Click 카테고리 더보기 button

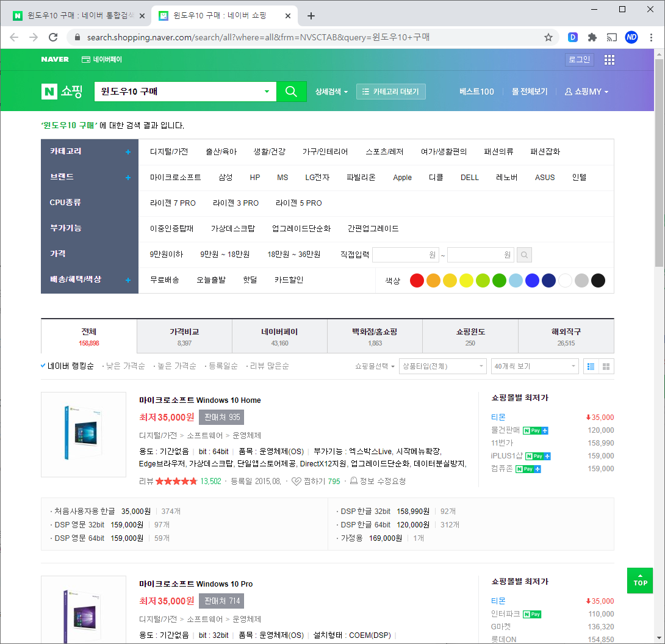click(391, 92)
